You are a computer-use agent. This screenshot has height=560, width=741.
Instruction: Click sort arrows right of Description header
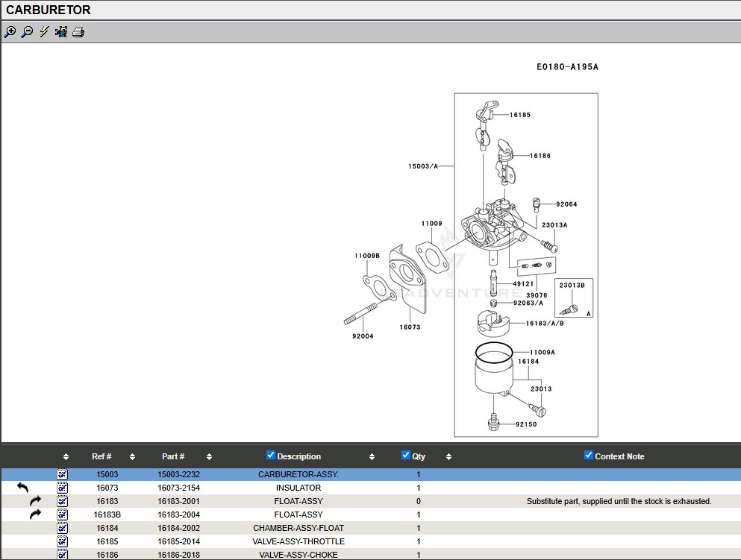pyautogui.click(x=372, y=456)
